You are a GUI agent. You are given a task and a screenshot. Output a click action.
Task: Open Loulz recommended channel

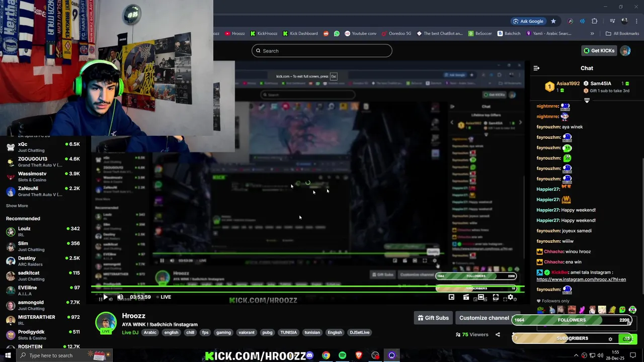[43, 231]
